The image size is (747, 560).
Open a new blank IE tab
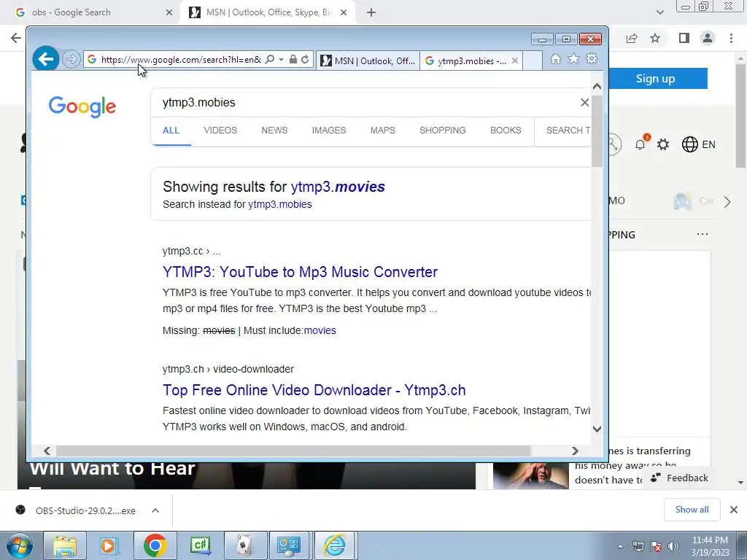533,61
